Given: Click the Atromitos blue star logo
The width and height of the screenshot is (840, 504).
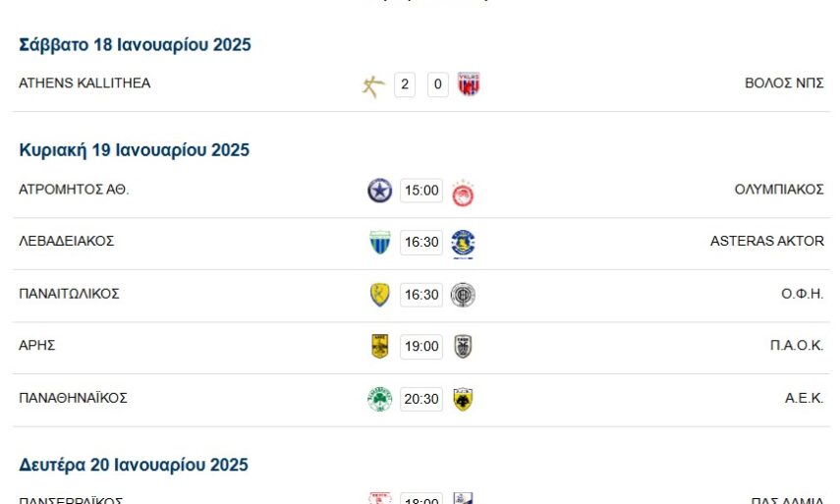Looking at the screenshot, I should point(379,191).
